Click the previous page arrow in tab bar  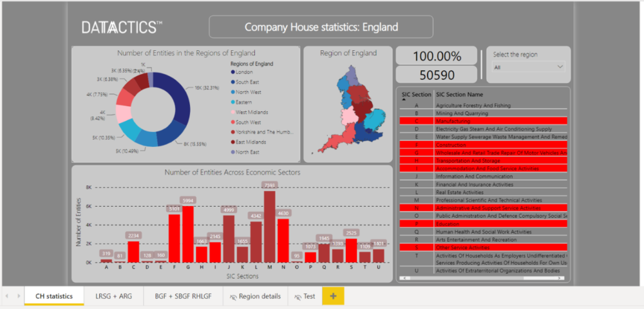coord(6,296)
